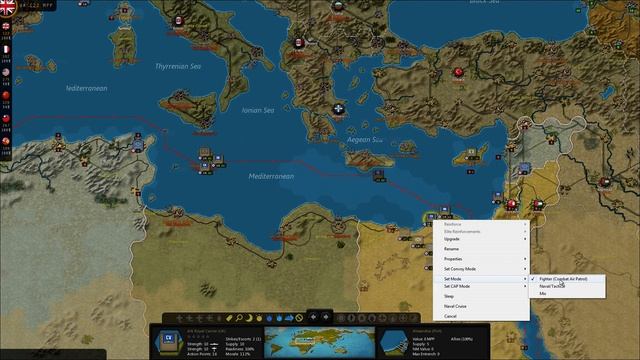Click the Ionian Sea label on map
640x360 pixels.
[x=258, y=110]
